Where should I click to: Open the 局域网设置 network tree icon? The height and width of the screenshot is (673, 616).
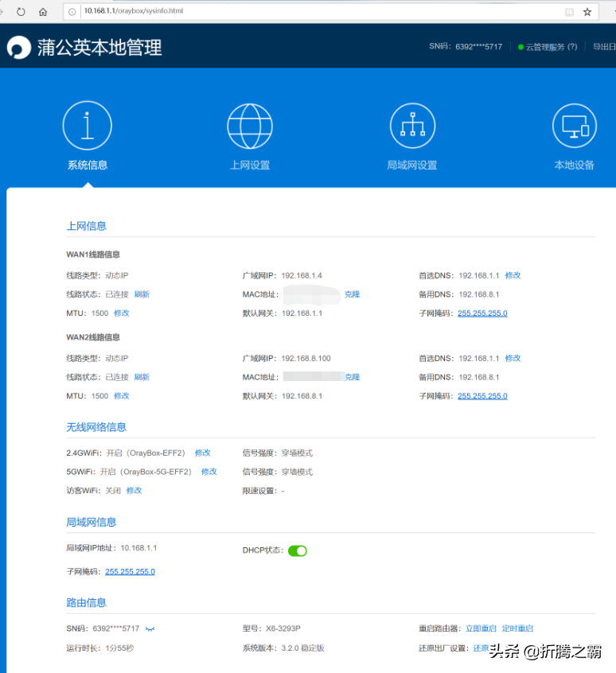coord(412,126)
